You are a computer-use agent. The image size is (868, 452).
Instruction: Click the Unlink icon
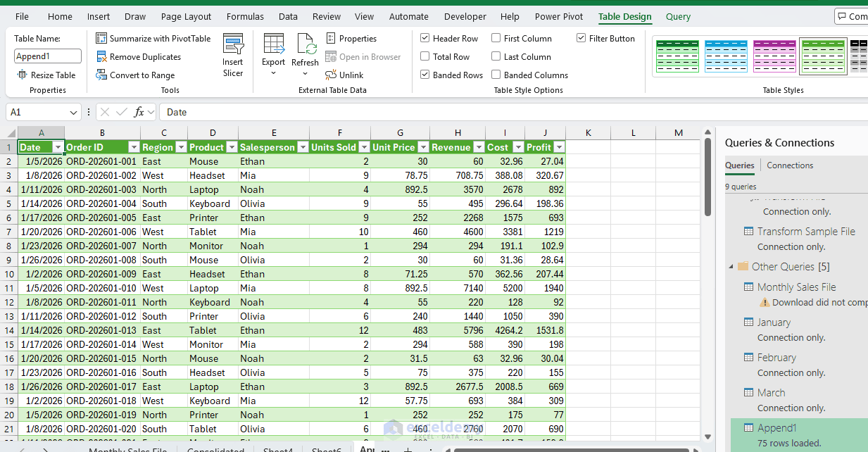point(331,75)
